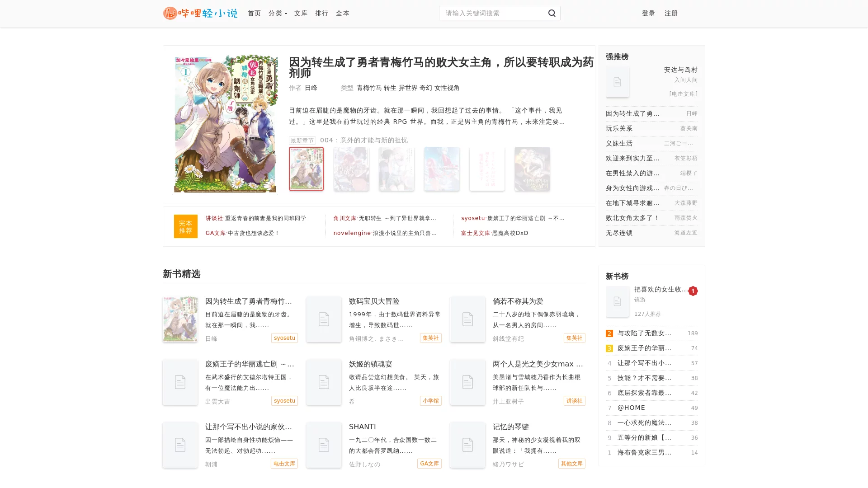Image resolution: width=868 pixels, height=488 pixels.
Task: Click the 哔哩轻小说 site logo
Action: (200, 13)
